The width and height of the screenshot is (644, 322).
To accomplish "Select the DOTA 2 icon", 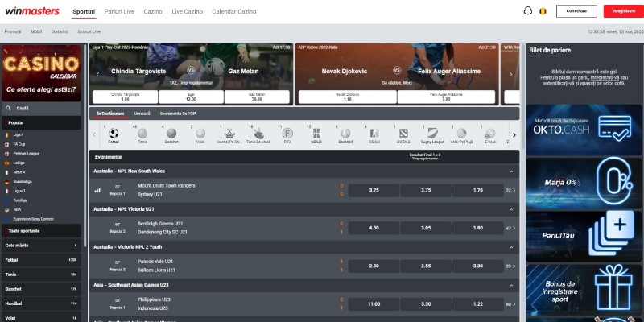I will click(403, 134).
